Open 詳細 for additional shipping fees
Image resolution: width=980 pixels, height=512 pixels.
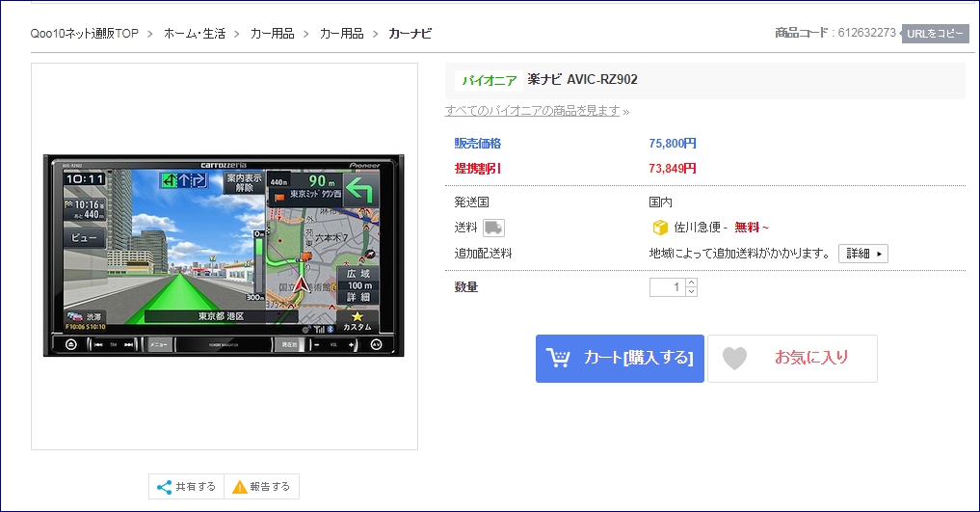click(x=863, y=254)
